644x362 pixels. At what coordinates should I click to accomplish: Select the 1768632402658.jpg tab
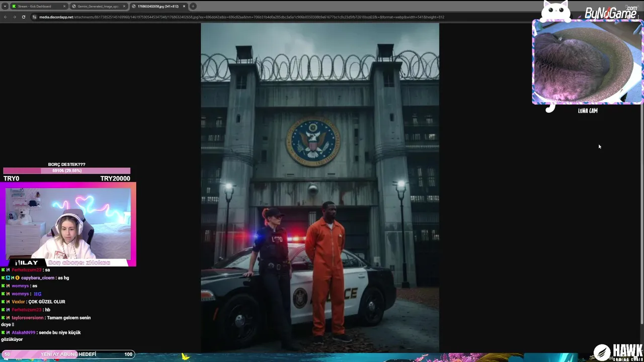point(158,6)
